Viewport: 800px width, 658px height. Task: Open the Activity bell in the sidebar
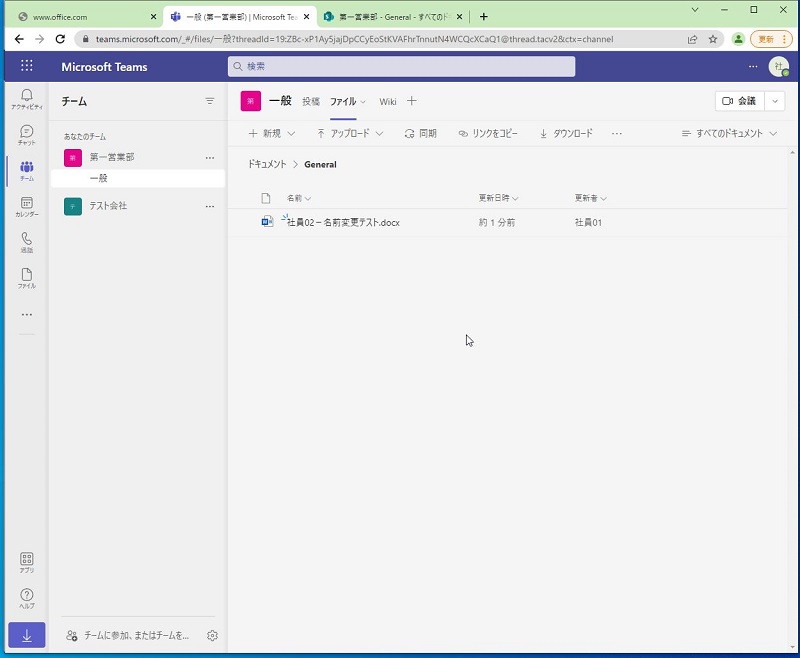point(27,98)
